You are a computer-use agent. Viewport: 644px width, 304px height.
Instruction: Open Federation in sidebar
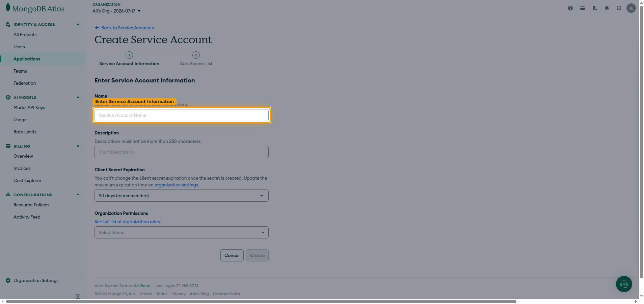tap(25, 83)
